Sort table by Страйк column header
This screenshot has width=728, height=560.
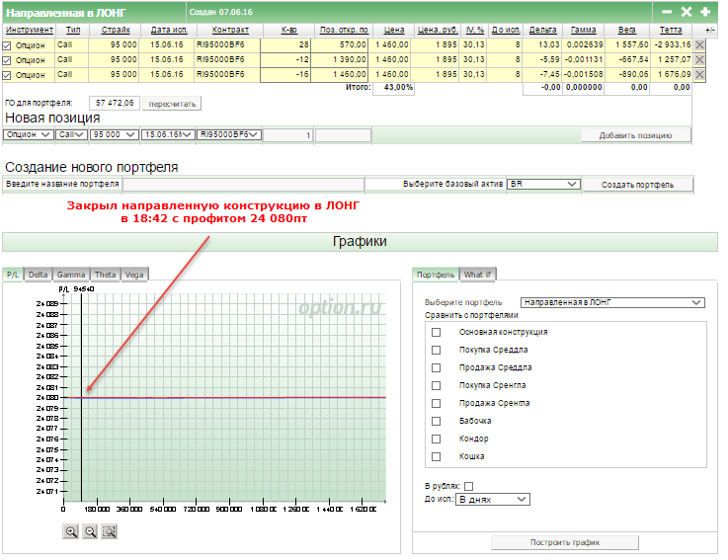click(x=116, y=30)
